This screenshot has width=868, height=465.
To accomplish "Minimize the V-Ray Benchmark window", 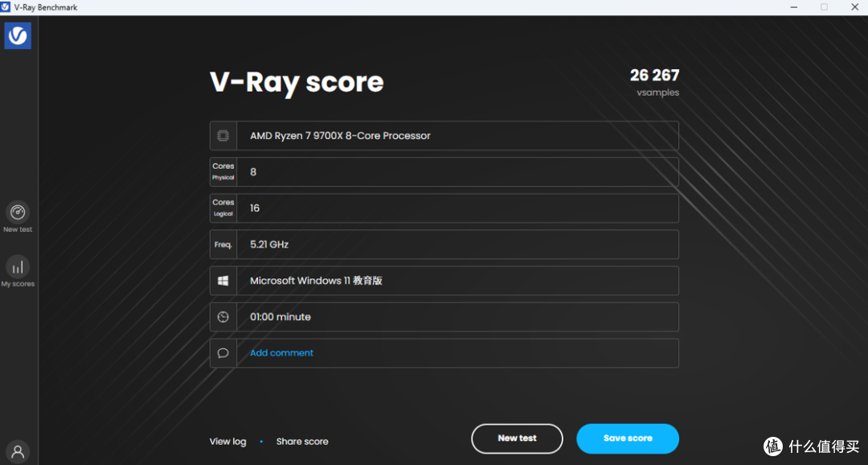I will click(x=794, y=7).
